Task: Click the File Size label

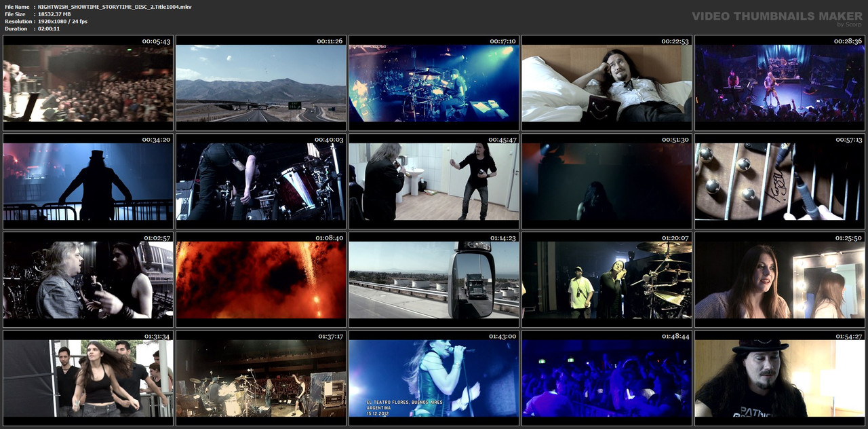Action: 15,14
